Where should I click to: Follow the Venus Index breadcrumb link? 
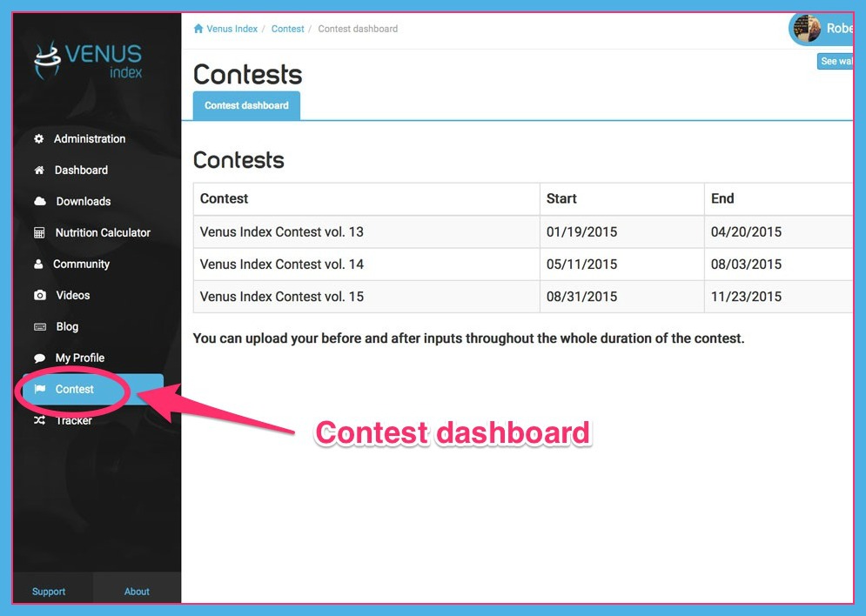[232, 29]
